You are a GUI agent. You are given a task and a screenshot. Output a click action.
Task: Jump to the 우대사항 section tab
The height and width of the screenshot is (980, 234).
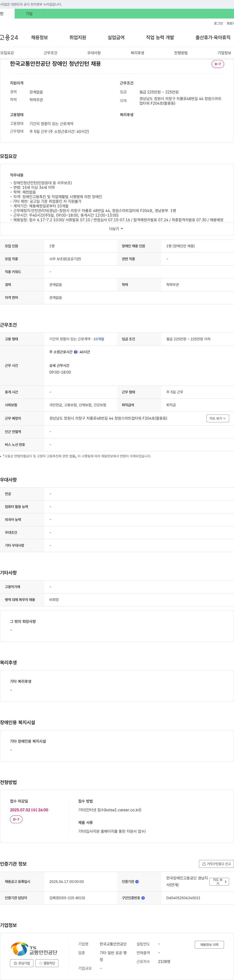point(94,53)
